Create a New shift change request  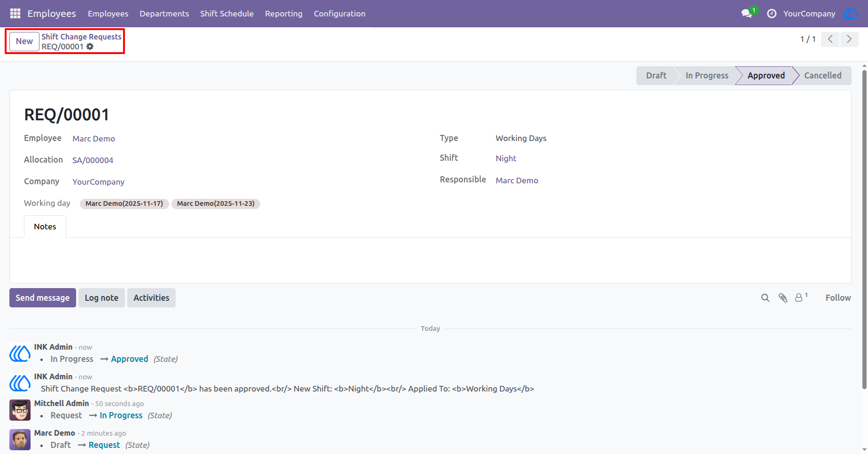[24, 41]
